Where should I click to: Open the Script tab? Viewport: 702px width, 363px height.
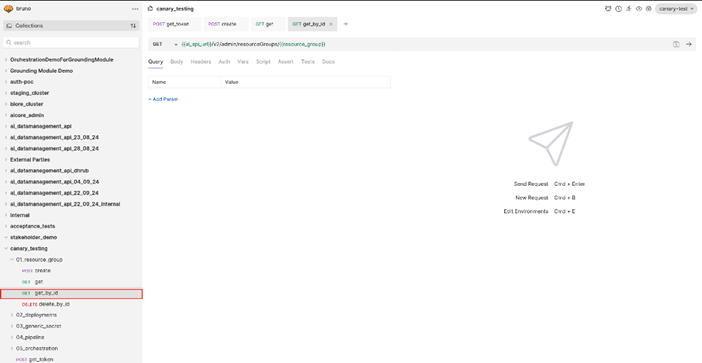263,62
